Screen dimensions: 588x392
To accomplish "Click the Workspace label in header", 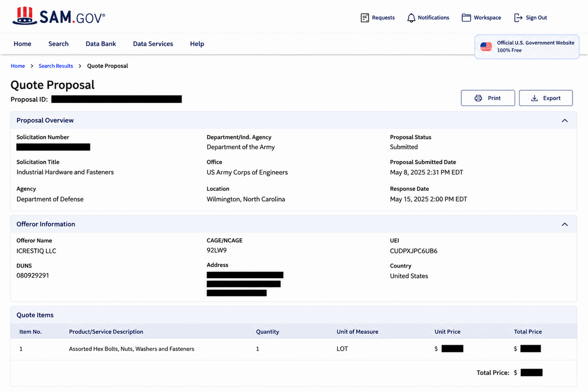I will [x=487, y=18].
